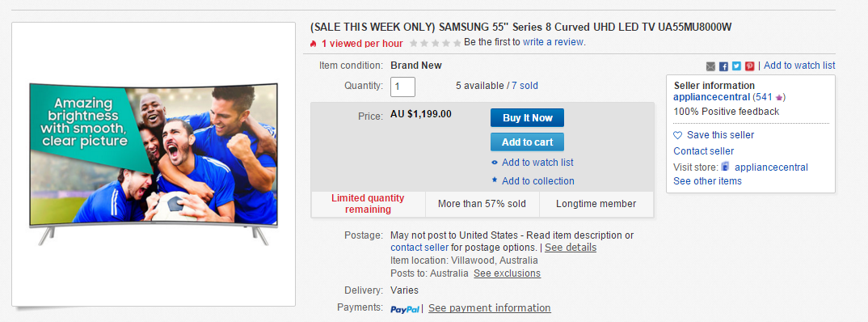Click Add to collection link
This screenshot has width=868, height=322.
(538, 180)
